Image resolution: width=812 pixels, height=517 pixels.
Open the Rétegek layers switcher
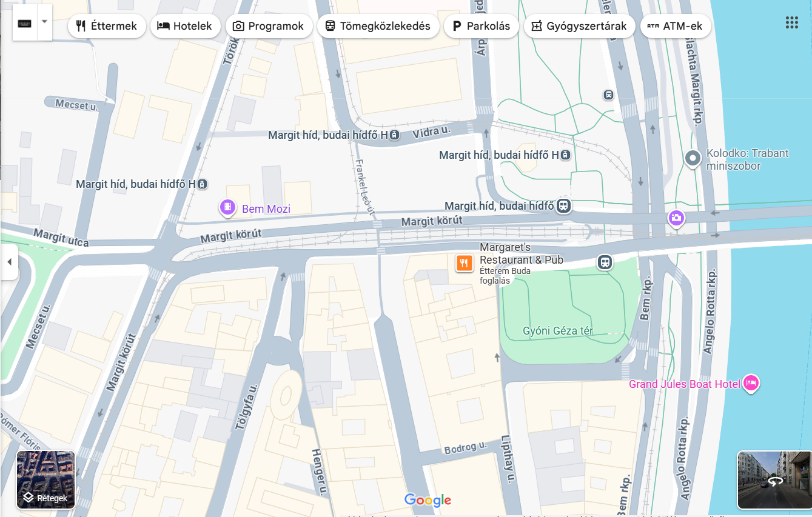(x=45, y=480)
